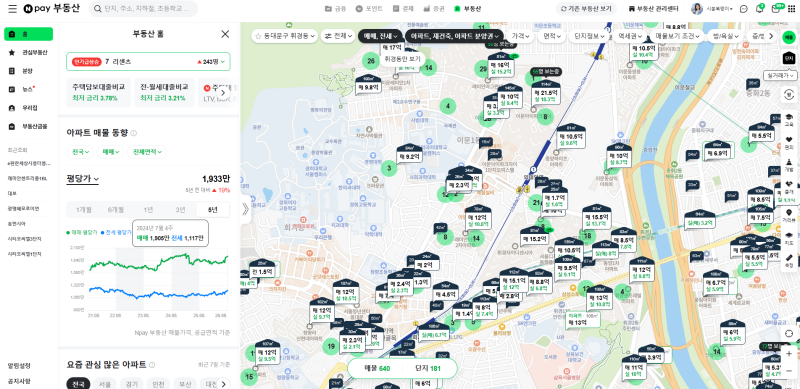
Task: Open the 실거래가 dropdown on map
Action: coord(781,75)
